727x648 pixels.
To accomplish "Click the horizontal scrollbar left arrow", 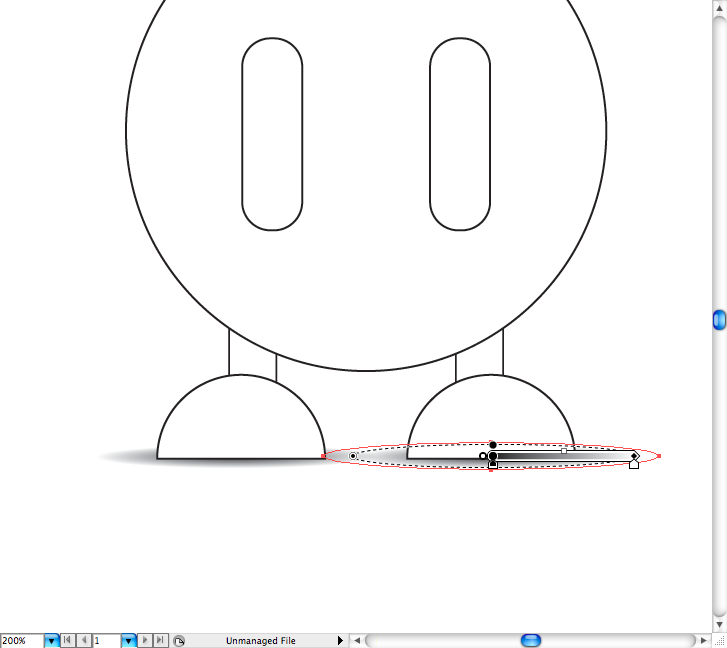I will 358,640.
